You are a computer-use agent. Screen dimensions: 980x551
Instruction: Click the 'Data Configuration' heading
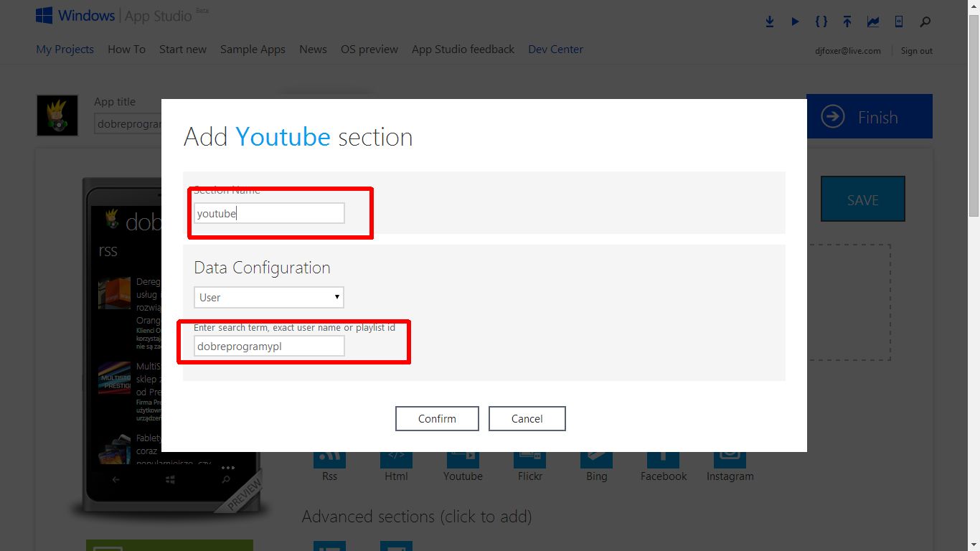262,268
